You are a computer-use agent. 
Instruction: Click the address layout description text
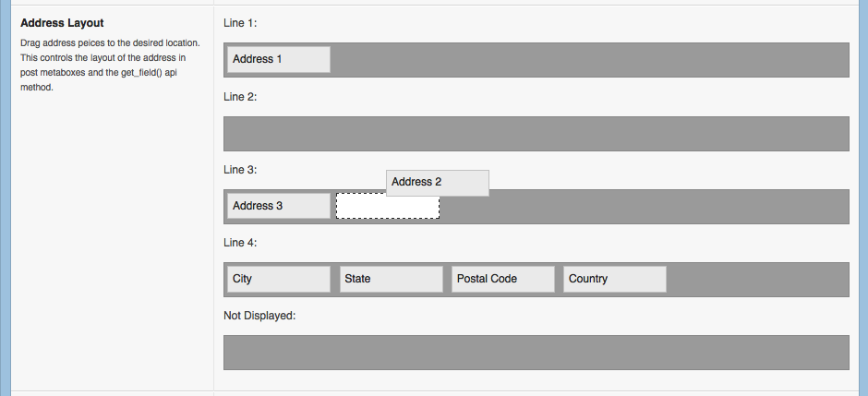(110, 65)
